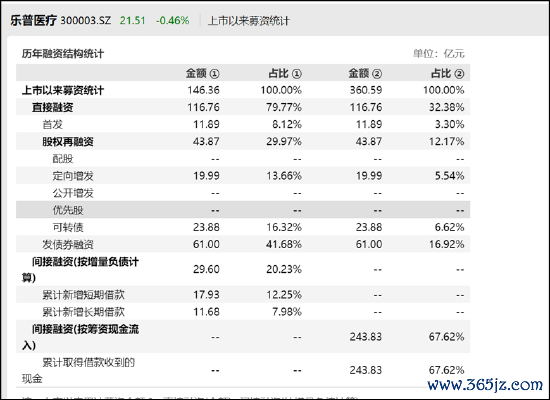Click the 360.59 total amount cell

click(365, 90)
